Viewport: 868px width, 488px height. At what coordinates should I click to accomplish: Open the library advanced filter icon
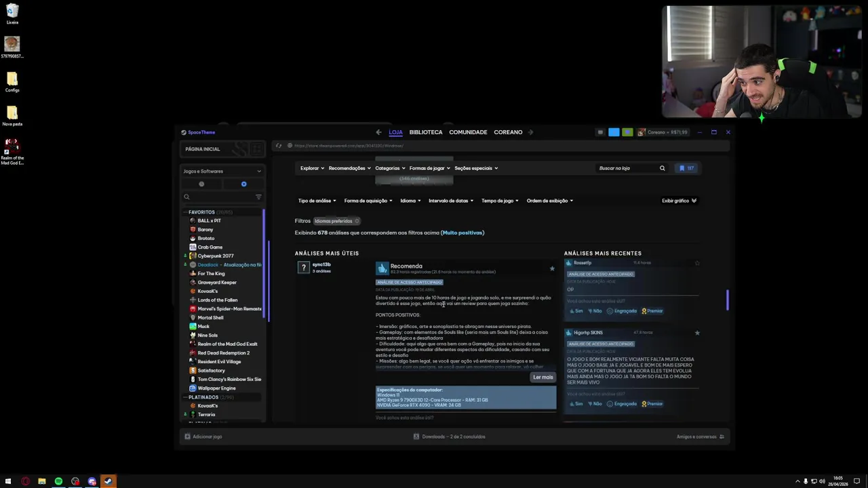pyautogui.click(x=258, y=197)
